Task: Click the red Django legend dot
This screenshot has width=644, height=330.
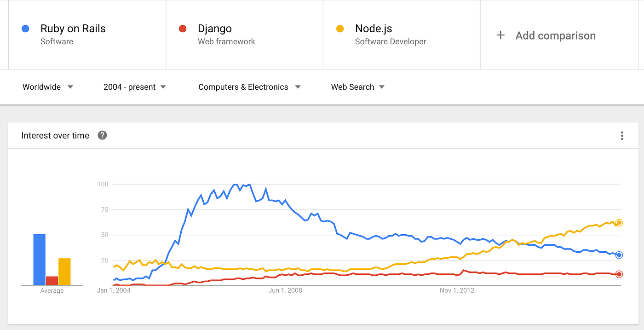Action: pos(183,28)
